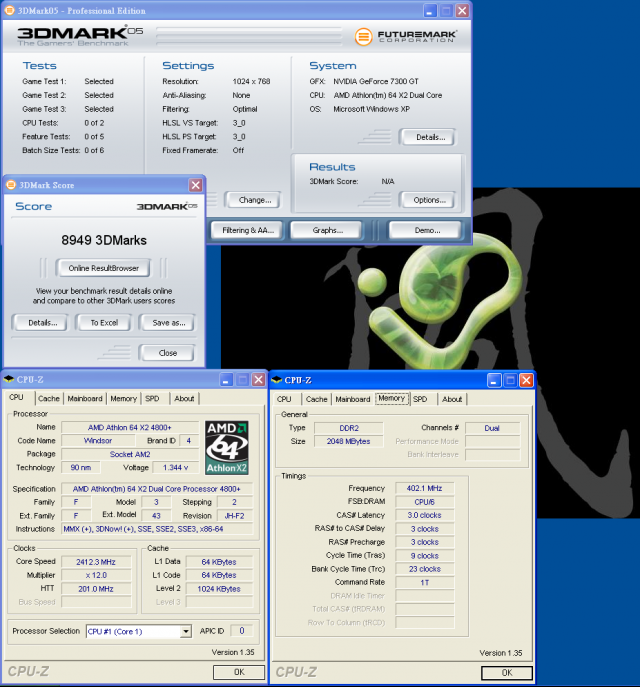Click the Futuremark orange logo icon
Image resolution: width=640 pixels, height=687 pixels.
pyautogui.click(x=363, y=37)
